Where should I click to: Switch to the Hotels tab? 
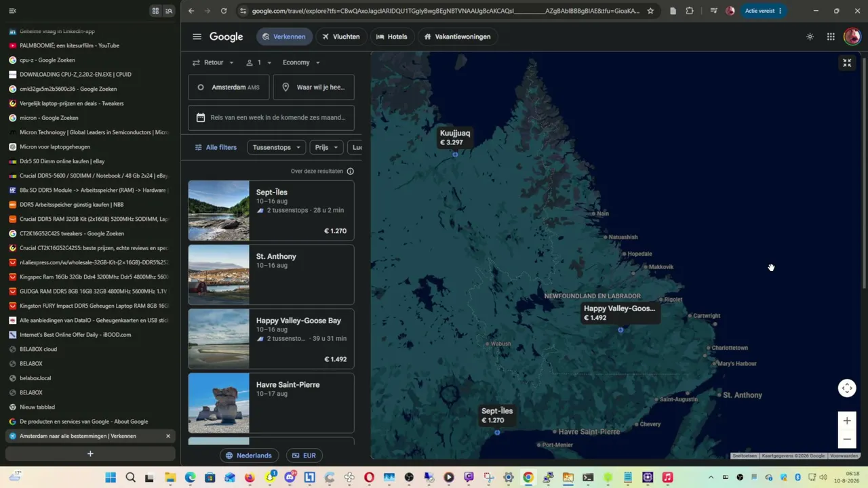[x=392, y=37]
